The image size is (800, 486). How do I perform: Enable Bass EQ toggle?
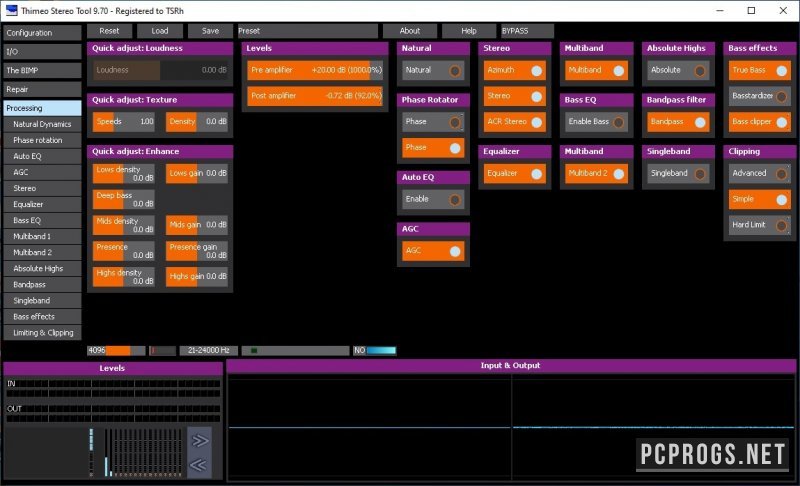(596, 122)
